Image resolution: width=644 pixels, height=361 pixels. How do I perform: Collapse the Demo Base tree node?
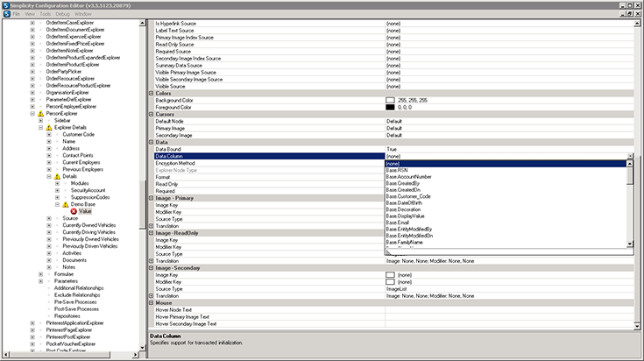[57, 204]
